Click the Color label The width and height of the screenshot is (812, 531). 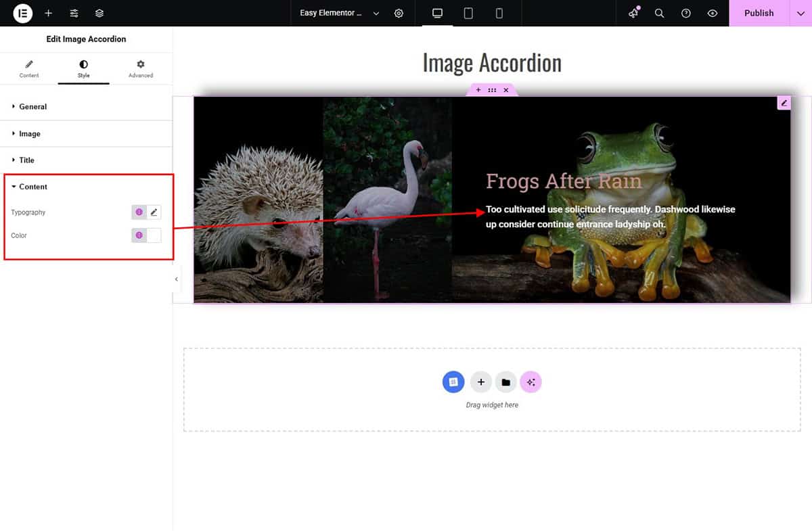coord(19,235)
